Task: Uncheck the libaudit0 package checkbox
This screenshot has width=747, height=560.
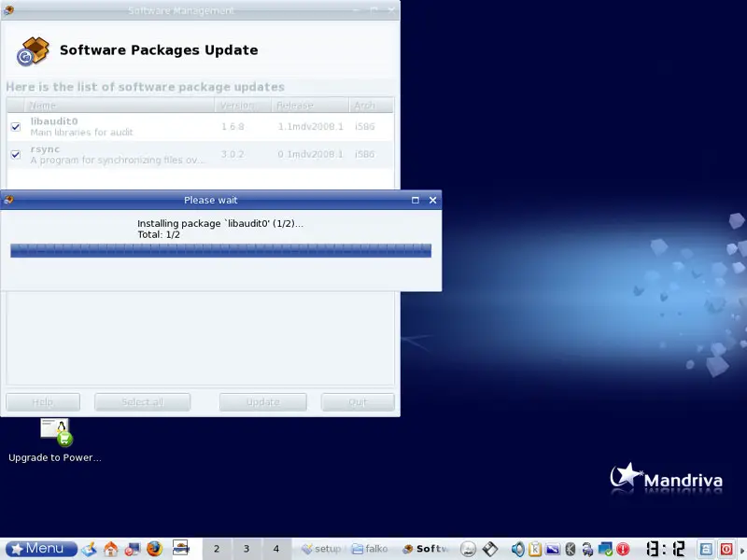Action: 16,127
